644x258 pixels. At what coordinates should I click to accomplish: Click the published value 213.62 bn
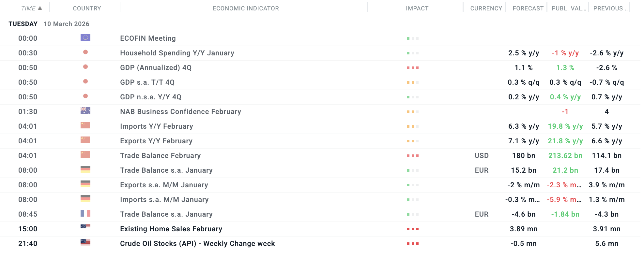coord(565,156)
